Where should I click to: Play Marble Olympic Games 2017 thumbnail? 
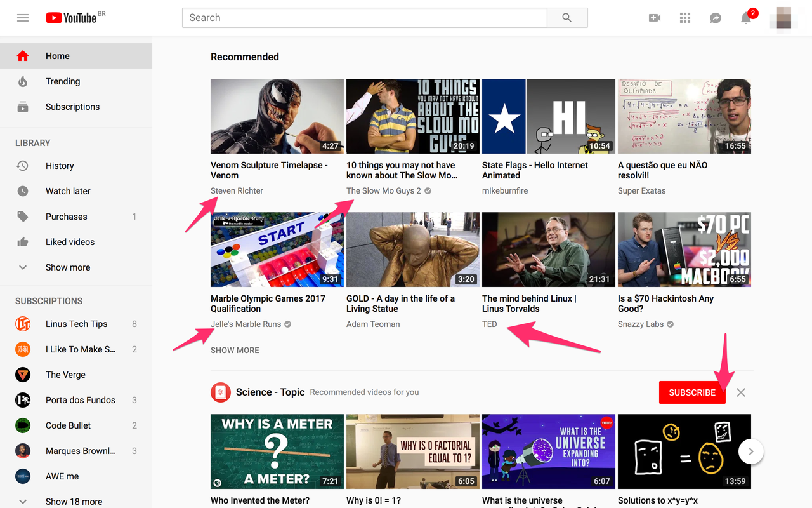(277, 250)
